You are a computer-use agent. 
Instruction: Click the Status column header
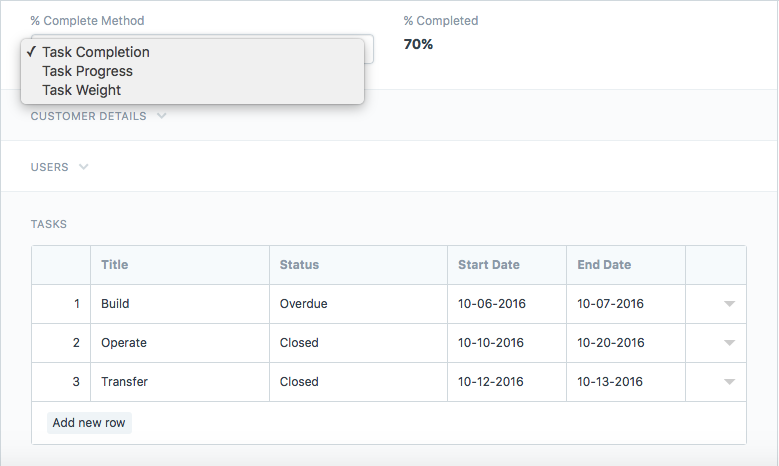point(299,265)
